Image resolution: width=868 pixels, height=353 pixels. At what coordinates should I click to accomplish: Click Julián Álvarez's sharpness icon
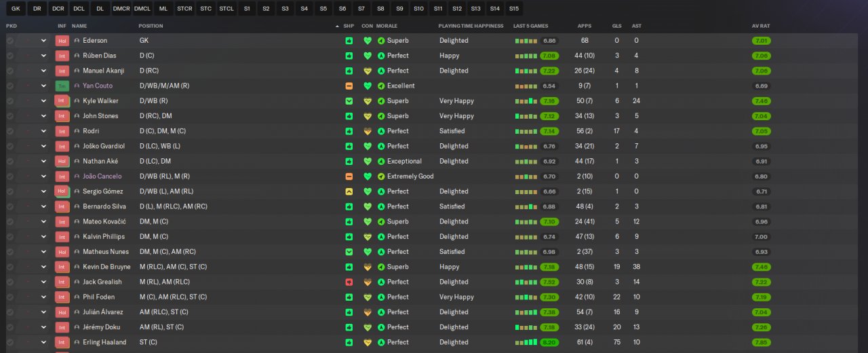pos(349,312)
